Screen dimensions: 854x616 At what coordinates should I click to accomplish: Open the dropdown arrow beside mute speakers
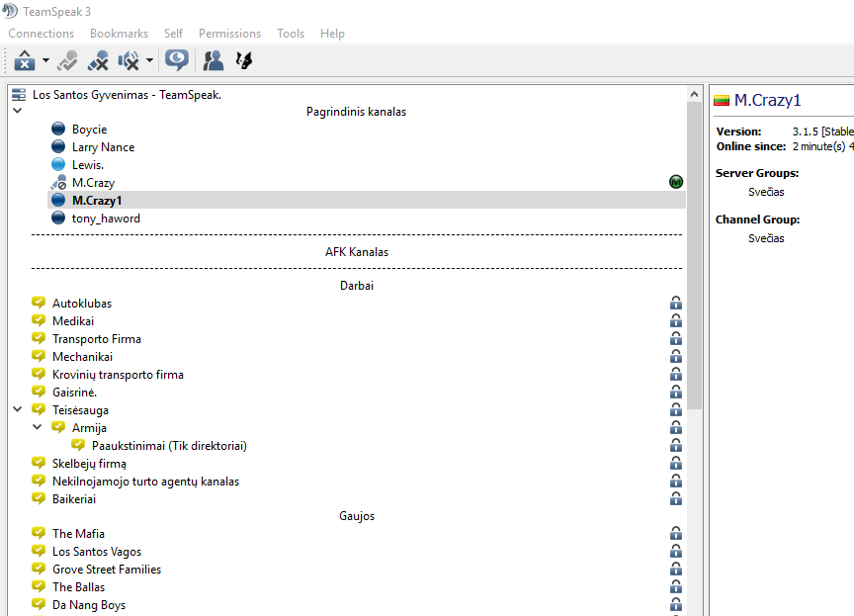pos(149,60)
